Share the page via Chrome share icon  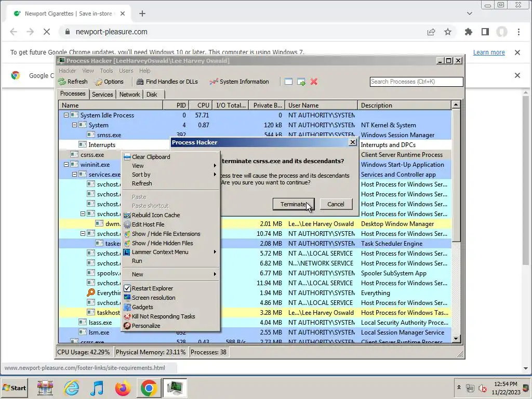point(431,32)
